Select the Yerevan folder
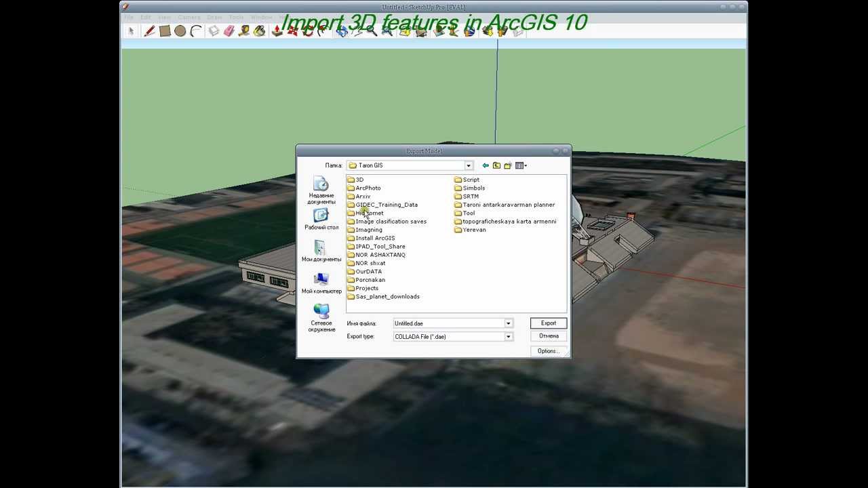Screen dimensions: 868x488 [x=470, y=230]
